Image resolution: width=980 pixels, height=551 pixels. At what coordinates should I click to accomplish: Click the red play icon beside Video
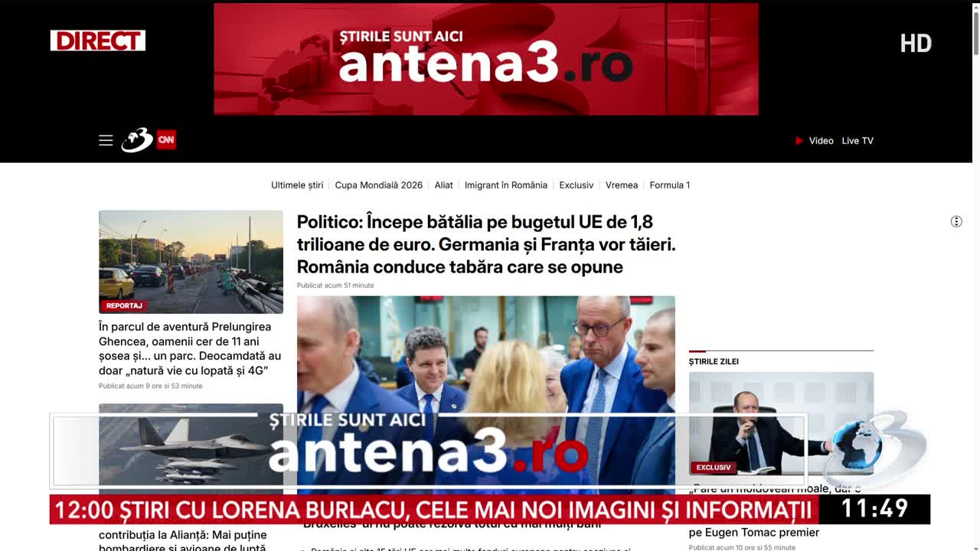(x=799, y=141)
